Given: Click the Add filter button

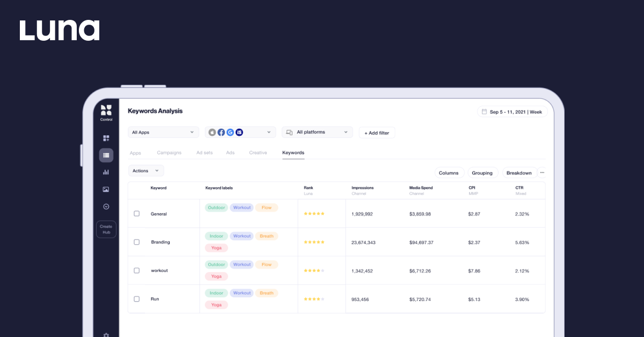Looking at the screenshot, I should 377,133.
